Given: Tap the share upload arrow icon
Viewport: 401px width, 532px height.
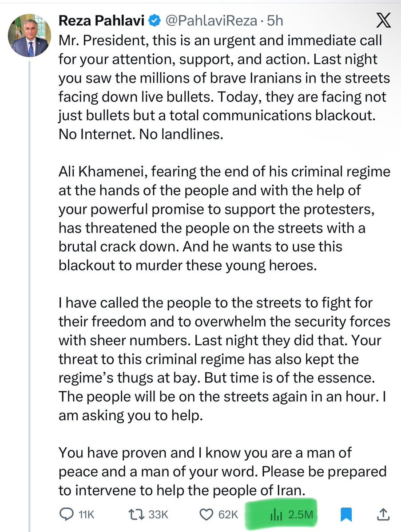Looking at the screenshot, I should [383, 514].
